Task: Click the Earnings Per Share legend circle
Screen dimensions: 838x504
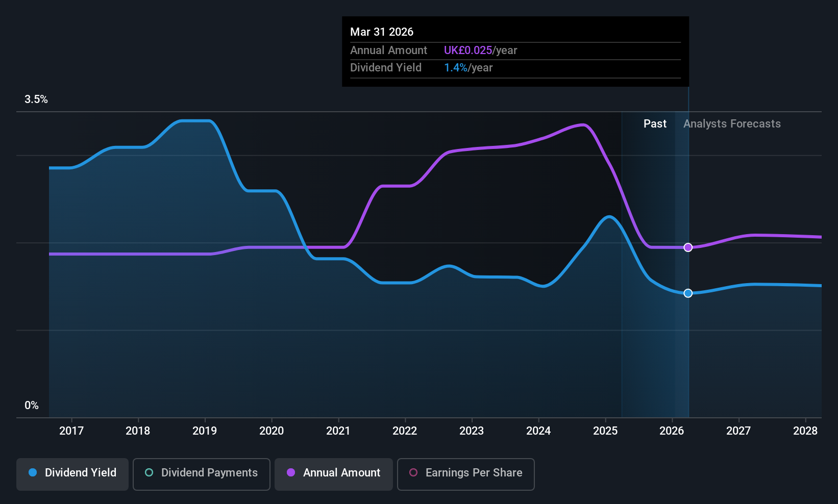Action: (x=413, y=472)
